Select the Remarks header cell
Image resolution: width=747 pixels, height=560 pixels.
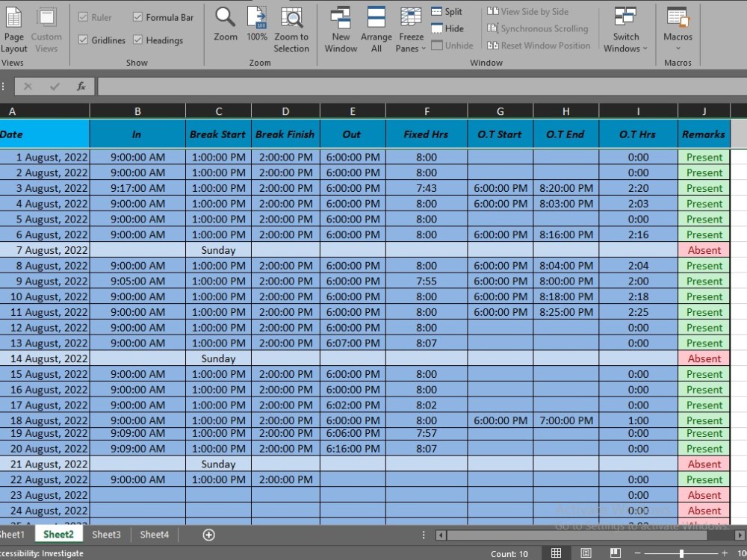[x=704, y=134]
